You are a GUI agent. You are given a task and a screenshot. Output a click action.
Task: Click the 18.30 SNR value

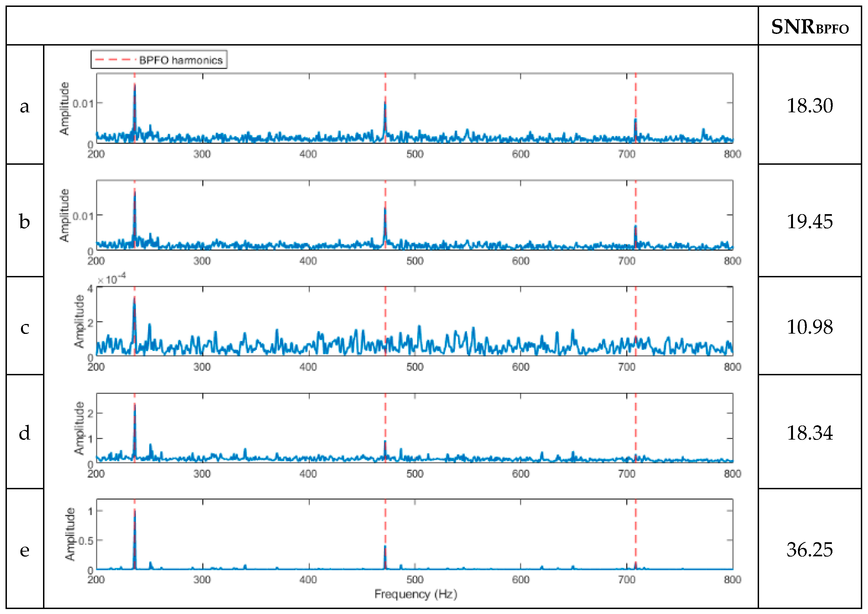click(810, 105)
